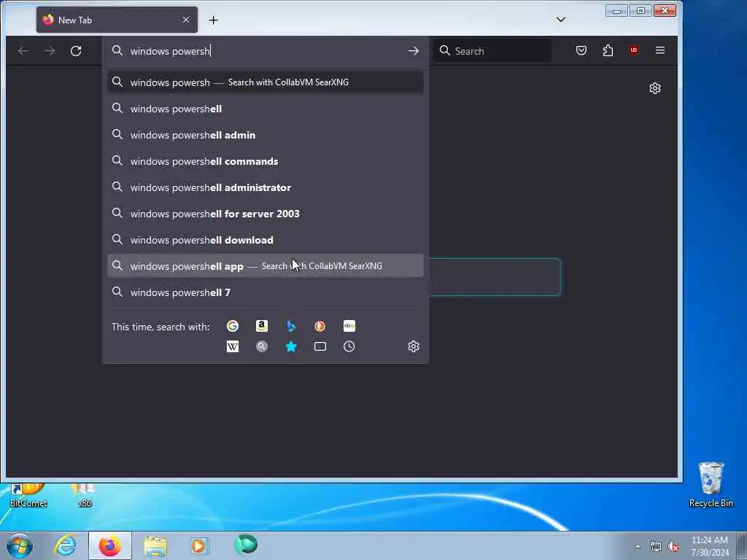Choose suggestion 'windows powershell commands'

coord(266,161)
